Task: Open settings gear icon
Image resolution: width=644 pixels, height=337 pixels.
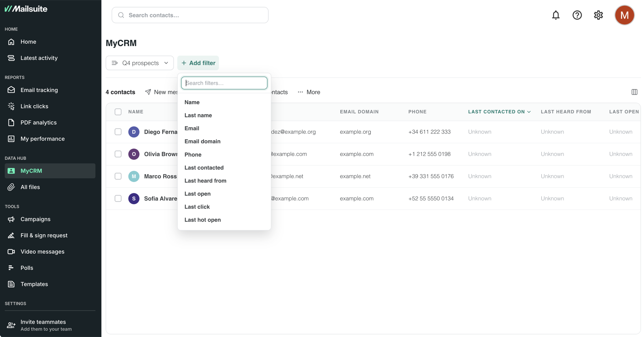Action: pyautogui.click(x=599, y=15)
